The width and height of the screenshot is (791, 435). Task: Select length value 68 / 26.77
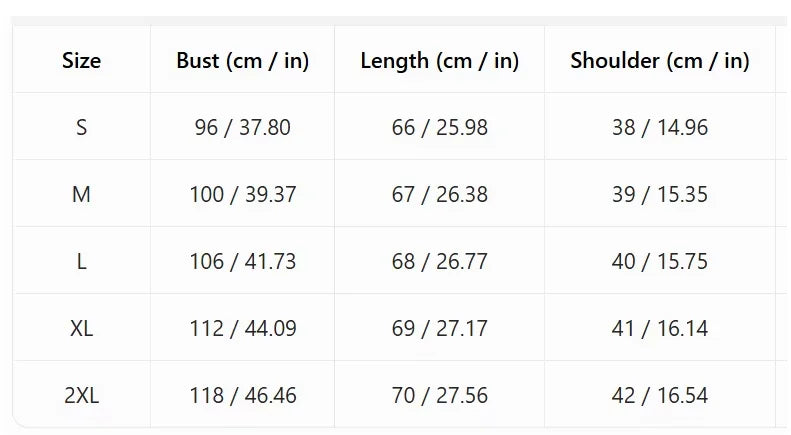click(439, 261)
